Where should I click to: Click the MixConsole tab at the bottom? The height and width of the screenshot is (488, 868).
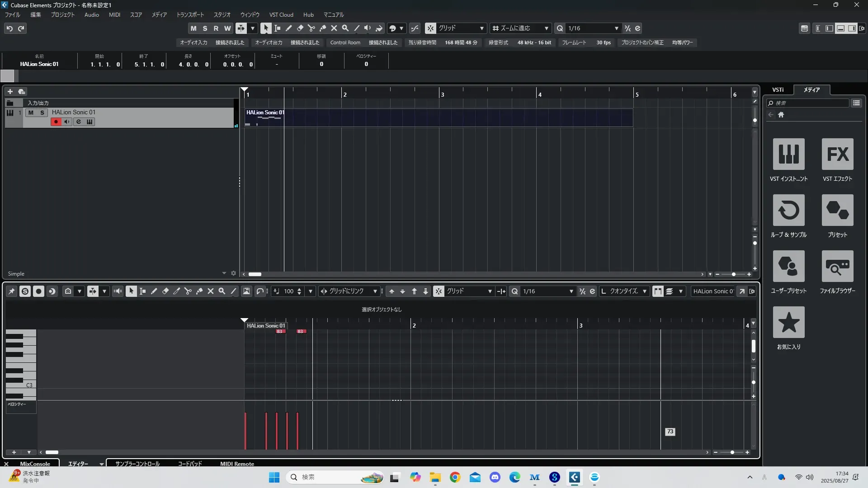pyautogui.click(x=35, y=464)
